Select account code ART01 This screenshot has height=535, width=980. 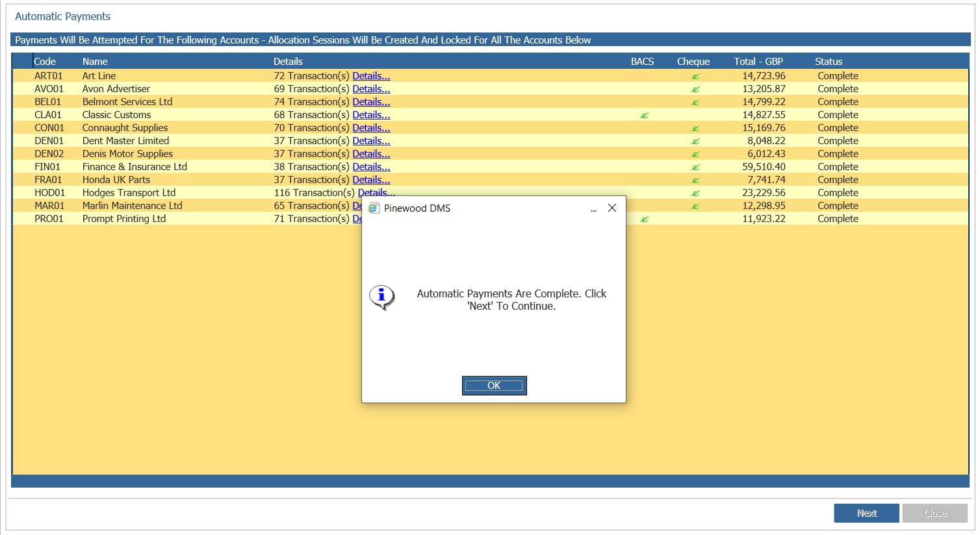pyautogui.click(x=49, y=76)
